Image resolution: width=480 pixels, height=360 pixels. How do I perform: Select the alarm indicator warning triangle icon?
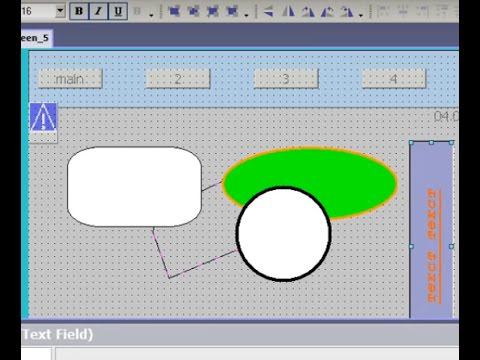click(43, 117)
